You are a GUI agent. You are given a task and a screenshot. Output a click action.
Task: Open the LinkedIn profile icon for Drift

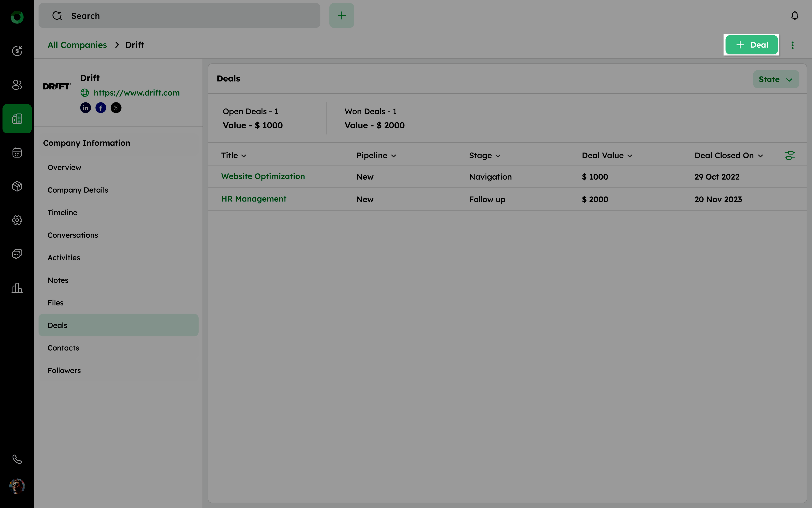(x=86, y=108)
